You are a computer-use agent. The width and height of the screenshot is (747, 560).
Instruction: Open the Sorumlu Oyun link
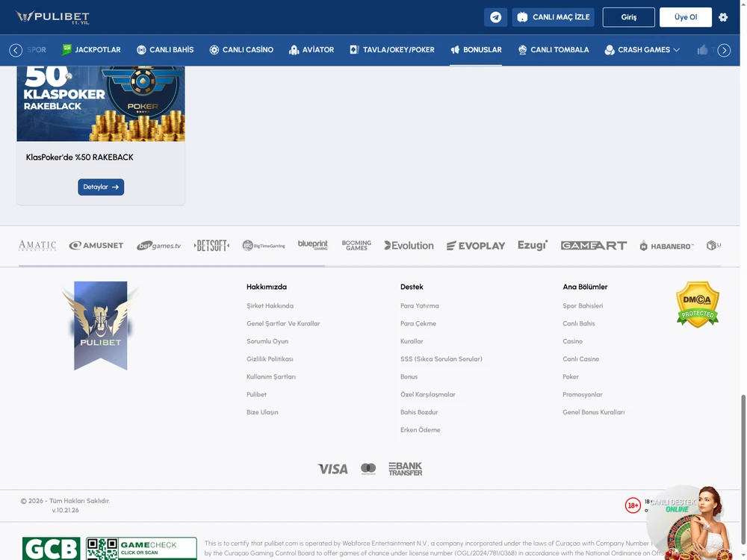267,341
